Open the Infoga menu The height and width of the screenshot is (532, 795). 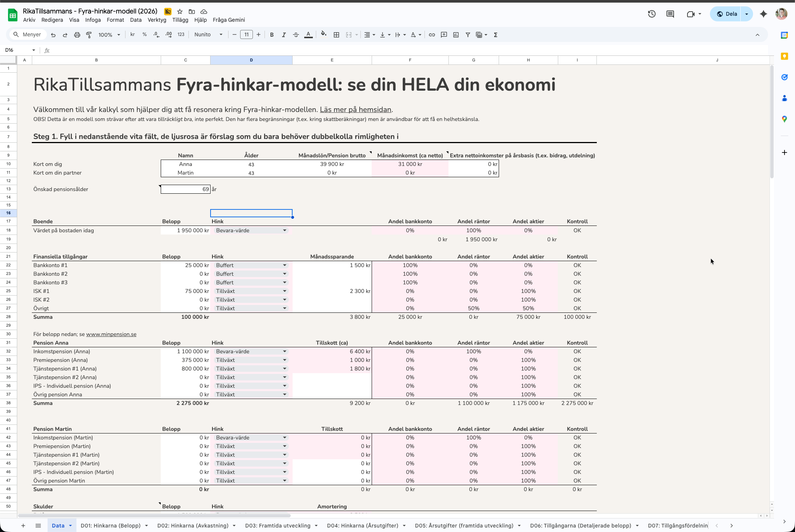(x=93, y=20)
